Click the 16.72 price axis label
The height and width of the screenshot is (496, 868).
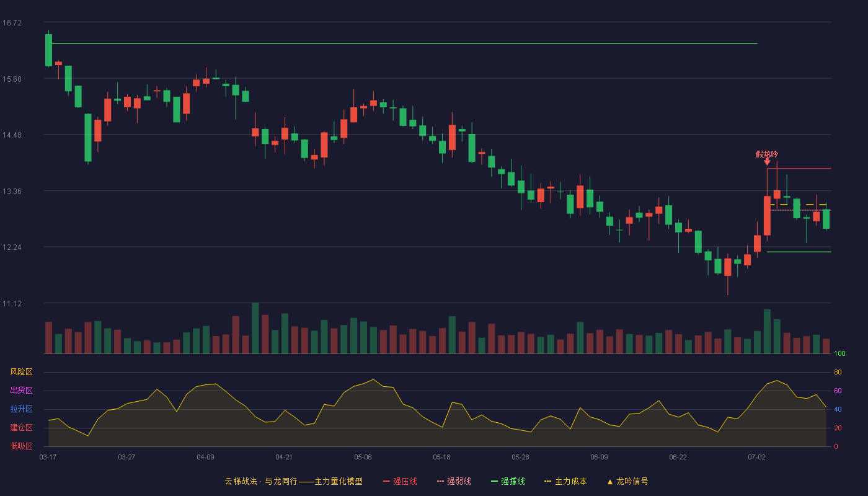tap(12, 23)
